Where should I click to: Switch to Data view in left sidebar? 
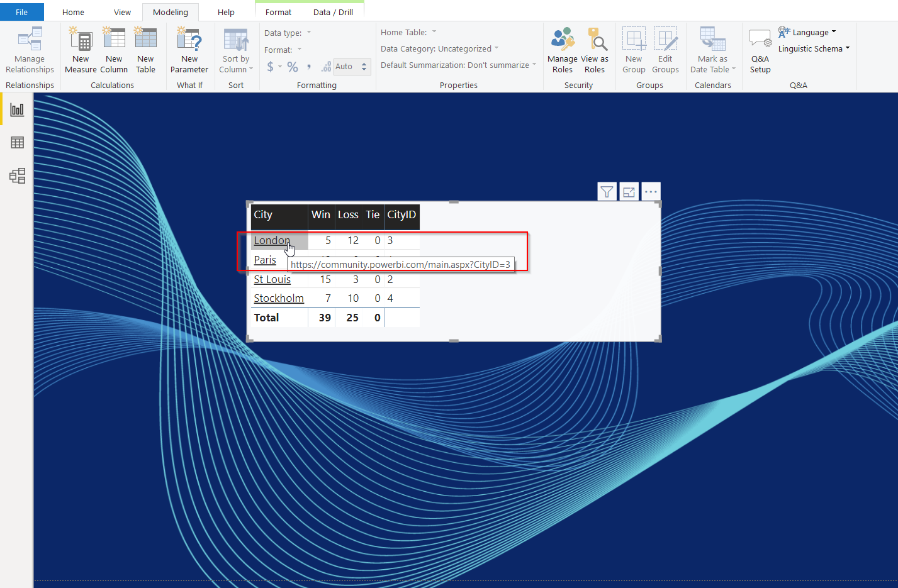(17, 143)
